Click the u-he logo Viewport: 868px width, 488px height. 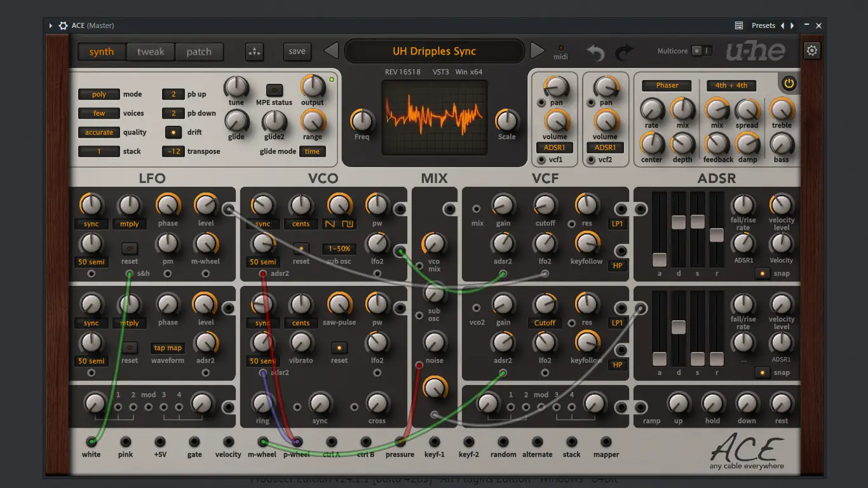756,51
